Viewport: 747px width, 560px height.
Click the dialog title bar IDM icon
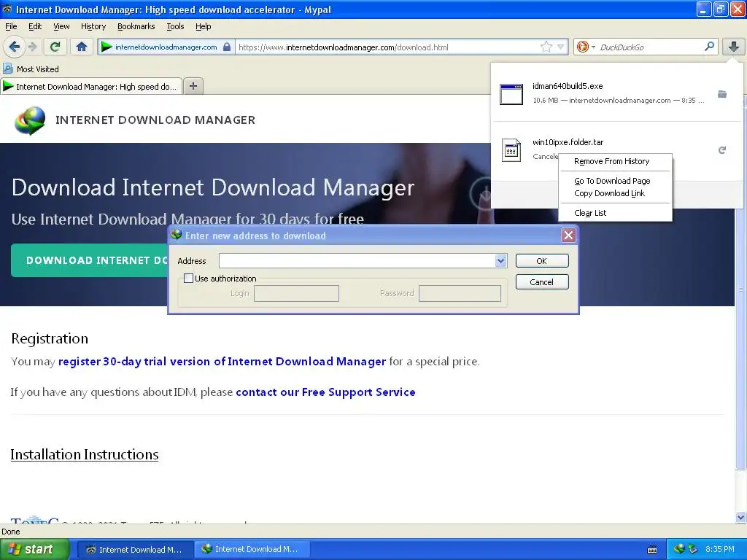(x=177, y=235)
